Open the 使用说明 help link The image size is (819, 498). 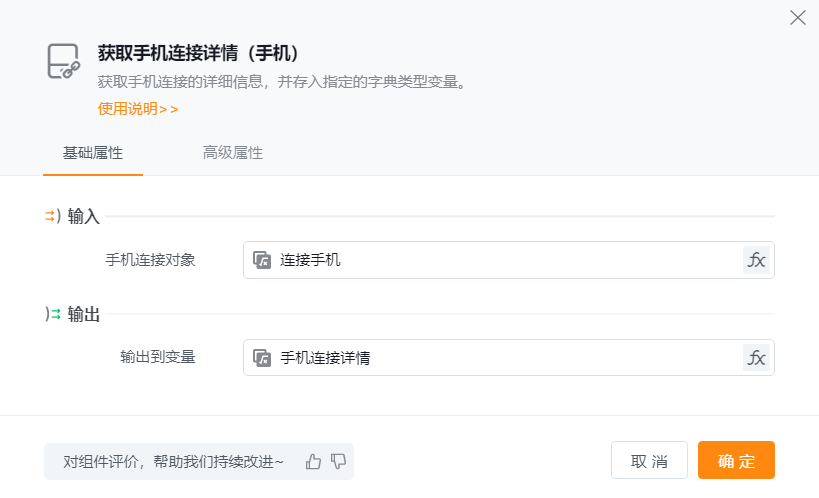138,109
